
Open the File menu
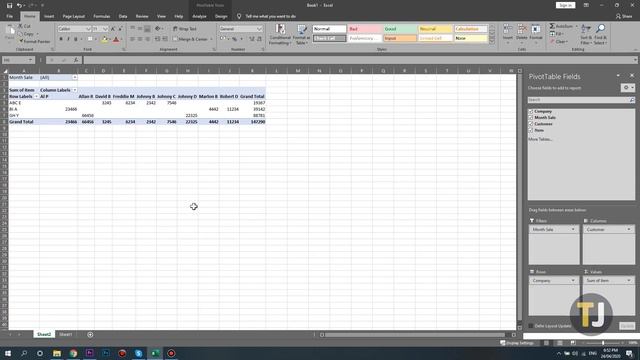click(x=9, y=16)
